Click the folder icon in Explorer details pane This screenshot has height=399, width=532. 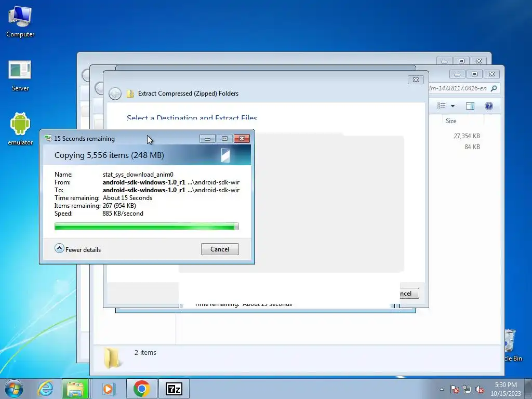click(112, 358)
